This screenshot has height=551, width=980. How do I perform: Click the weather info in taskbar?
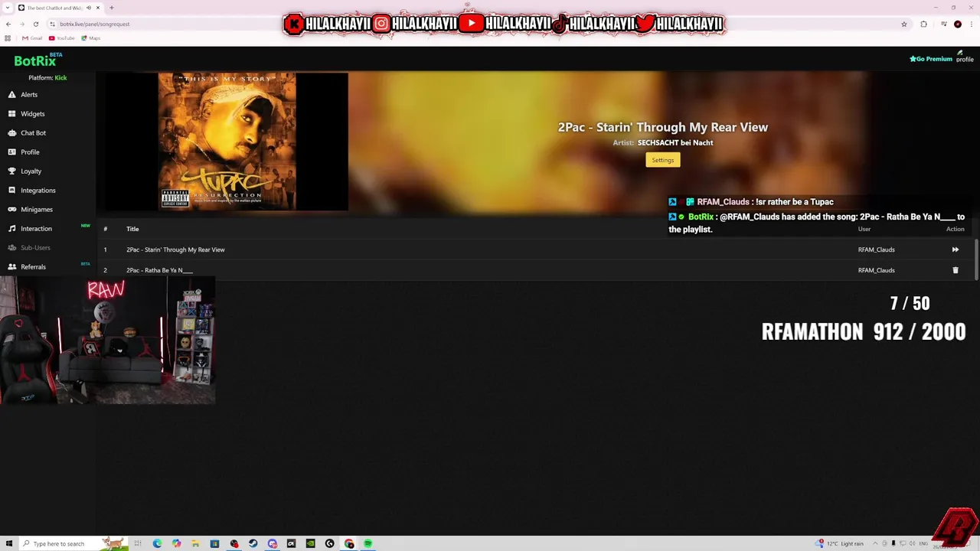pyautogui.click(x=840, y=543)
